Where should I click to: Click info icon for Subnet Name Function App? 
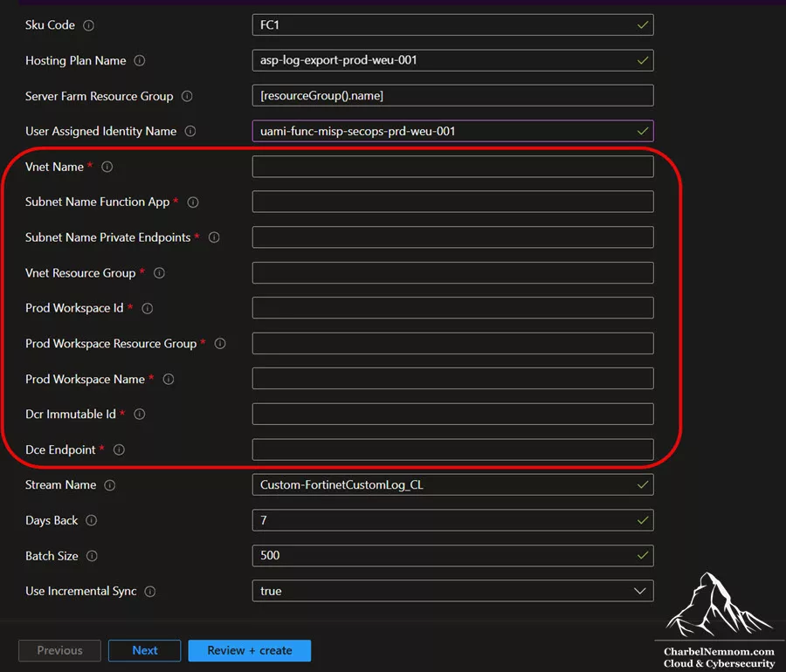point(193,202)
